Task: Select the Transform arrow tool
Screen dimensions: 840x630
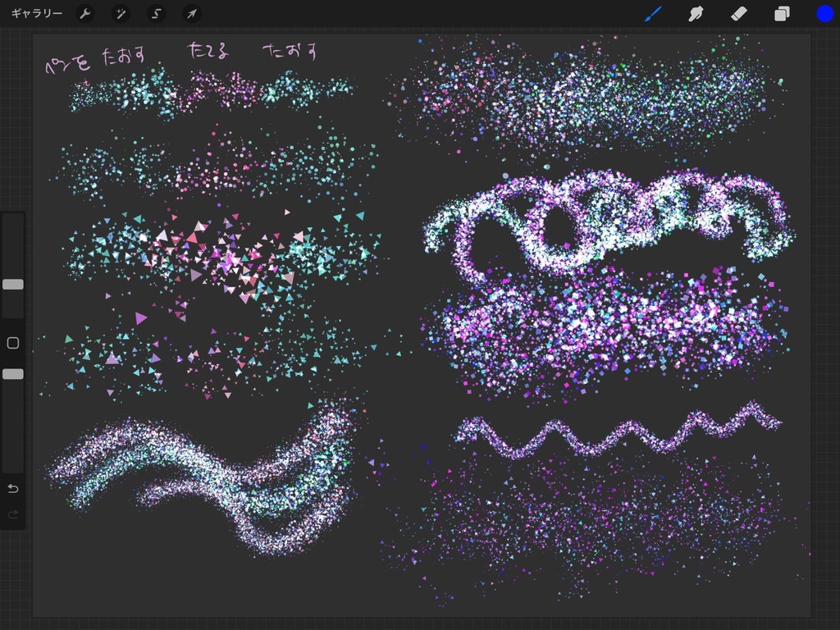Action: [191, 13]
